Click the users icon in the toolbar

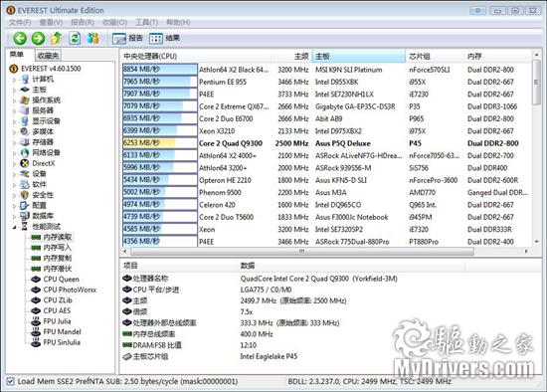pyautogui.click(x=93, y=38)
